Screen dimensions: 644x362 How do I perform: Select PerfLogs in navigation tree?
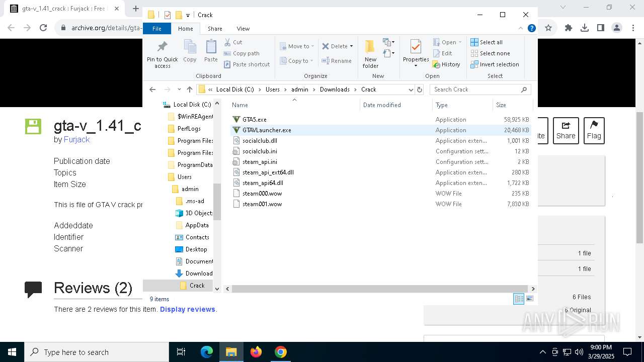189,129
